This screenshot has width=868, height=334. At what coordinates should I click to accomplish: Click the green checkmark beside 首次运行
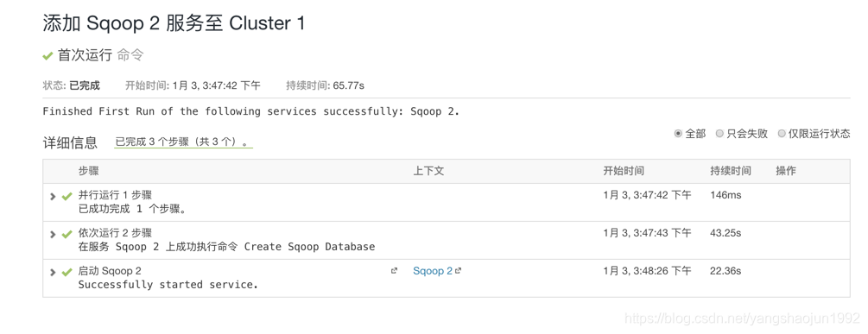[48, 56]
